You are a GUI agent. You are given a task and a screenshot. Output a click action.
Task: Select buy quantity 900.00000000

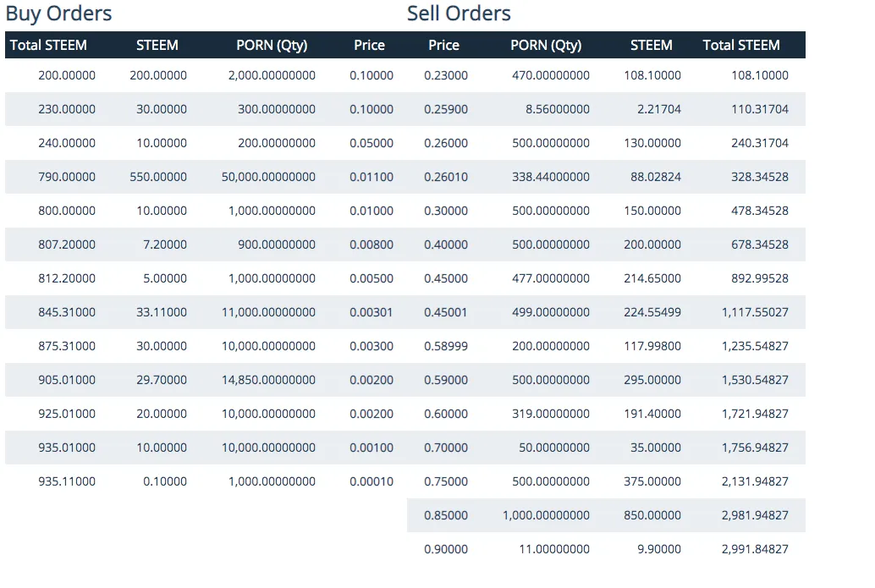tap(277, 245)
